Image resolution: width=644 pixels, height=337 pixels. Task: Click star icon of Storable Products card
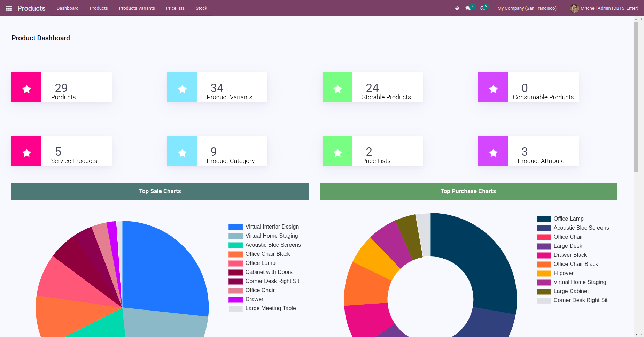[x=337, y=89]
